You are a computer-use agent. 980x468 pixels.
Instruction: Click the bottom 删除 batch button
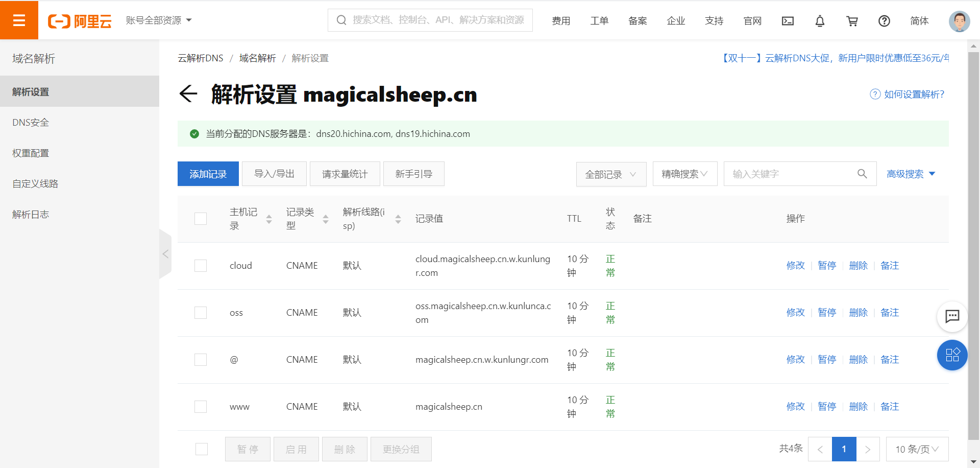[345, 449]
